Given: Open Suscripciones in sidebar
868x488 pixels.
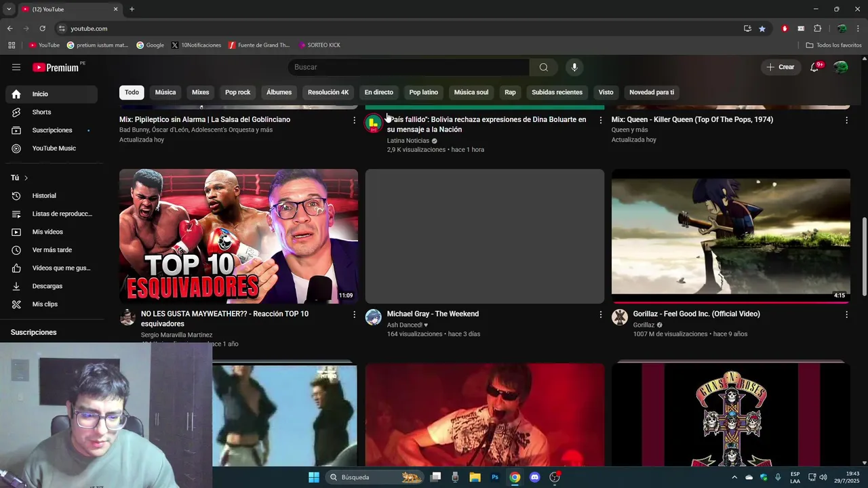Looking at the screenshot, I should (52, 130).
